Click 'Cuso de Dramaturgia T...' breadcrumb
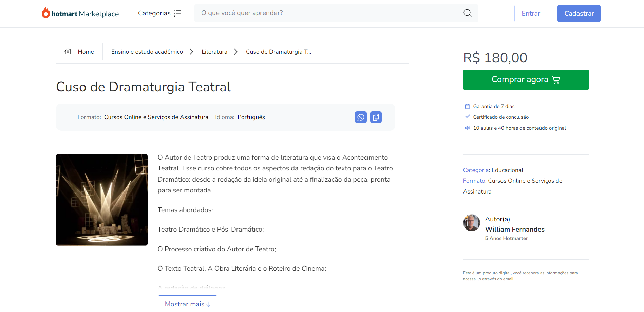The height and width of the screenshot is (312, 644). 279,52
